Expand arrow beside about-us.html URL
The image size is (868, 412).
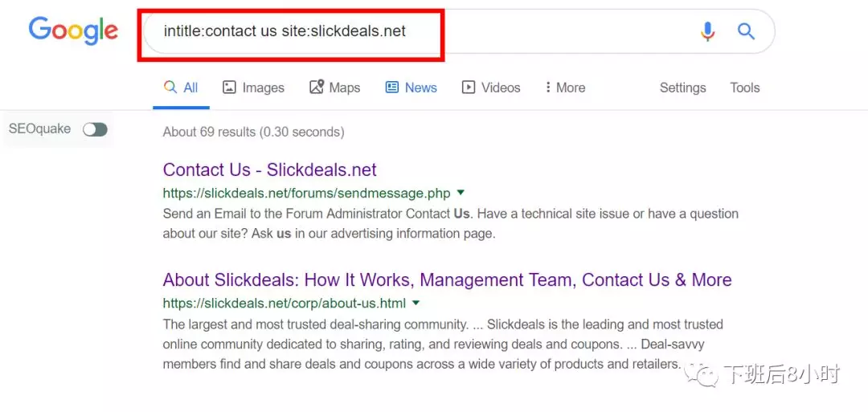pyautogui.click(x=416, y=303)
